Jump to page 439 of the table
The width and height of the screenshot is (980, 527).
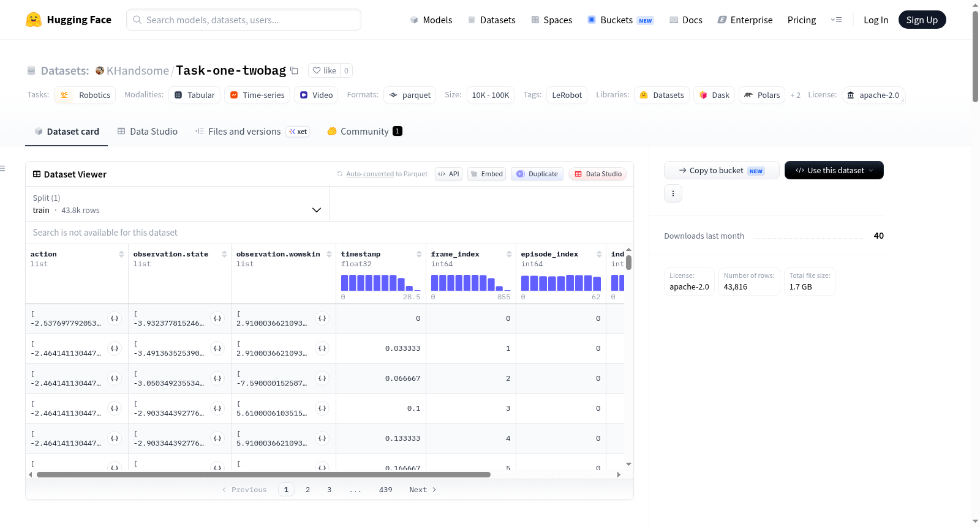[386, 490]
